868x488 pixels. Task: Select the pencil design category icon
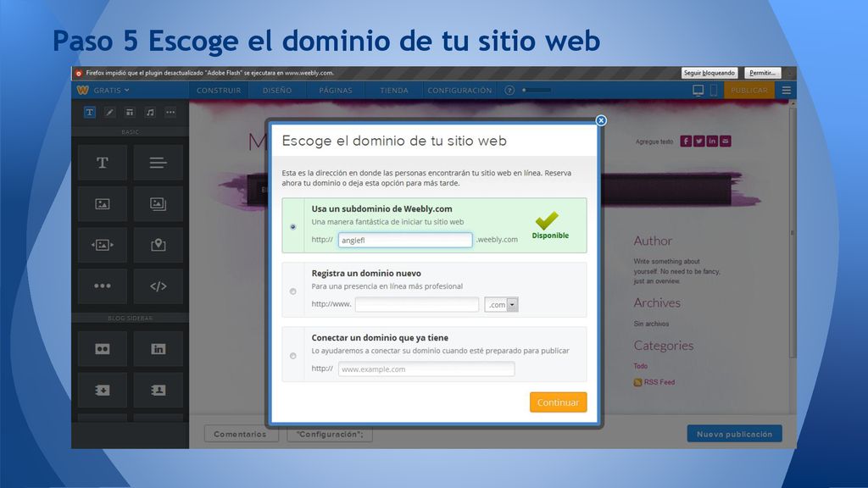109,113
